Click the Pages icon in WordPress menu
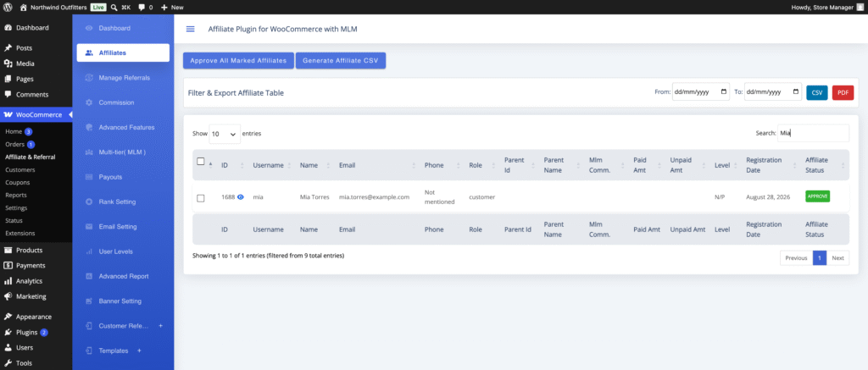 pyautogui.click(x=8, y=79)
